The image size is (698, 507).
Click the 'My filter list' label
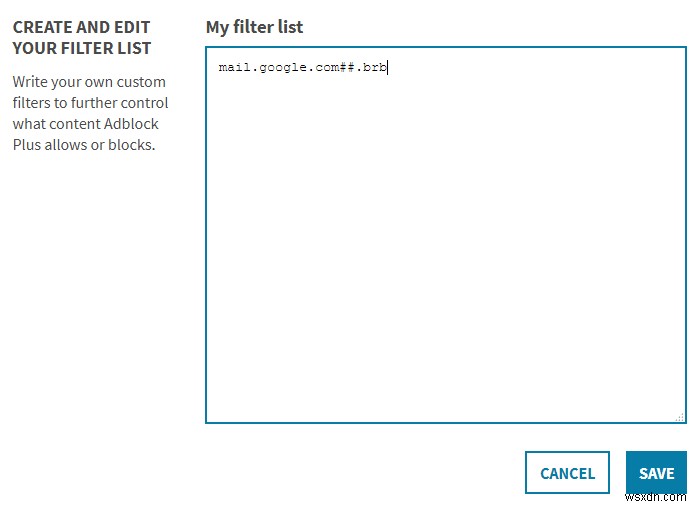254,27
